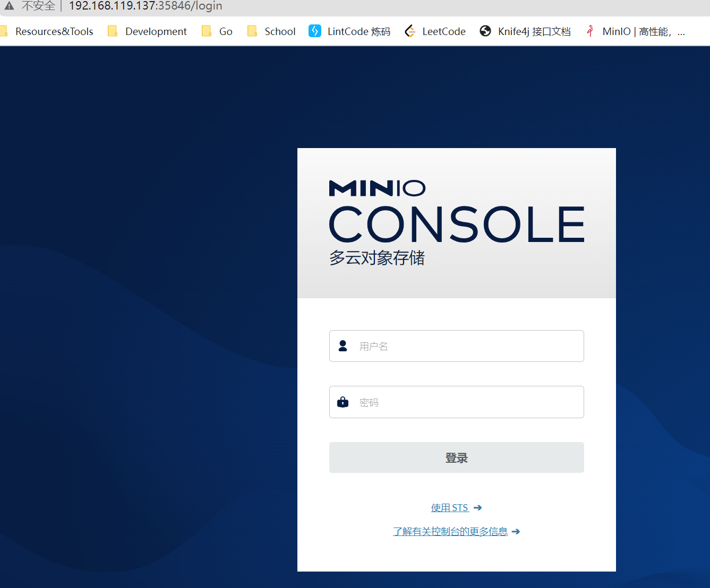Click the 不安全 security label
Viewport: 710px width, 588px height.
(x=38, y=6)
